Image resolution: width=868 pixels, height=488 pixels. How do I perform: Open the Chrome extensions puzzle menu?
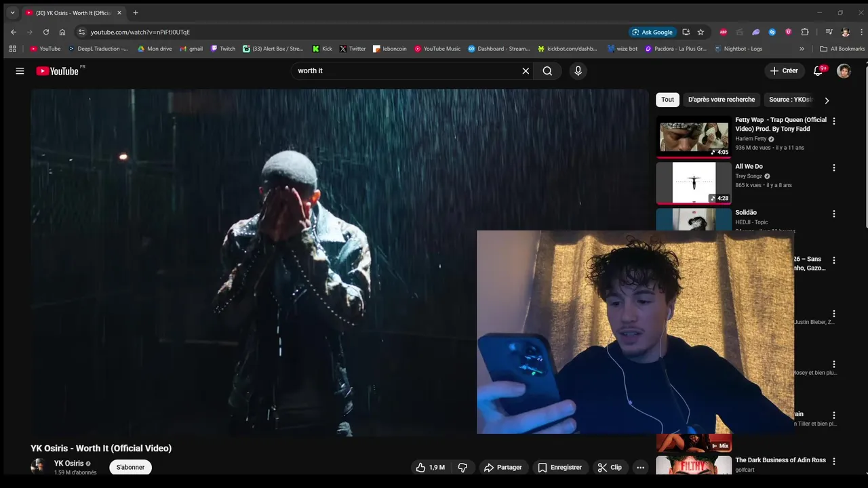pos(805,32)
